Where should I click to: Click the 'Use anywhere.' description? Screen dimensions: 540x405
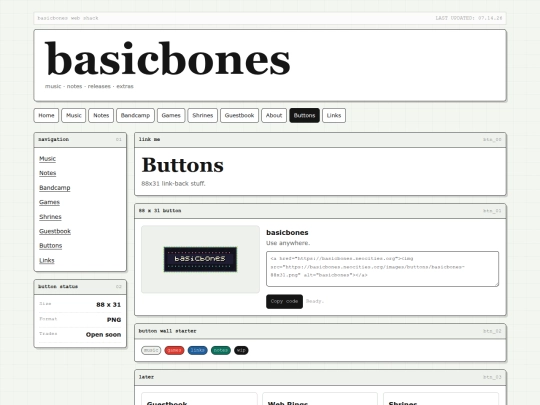pyautogui.click(x=288, y=243)
